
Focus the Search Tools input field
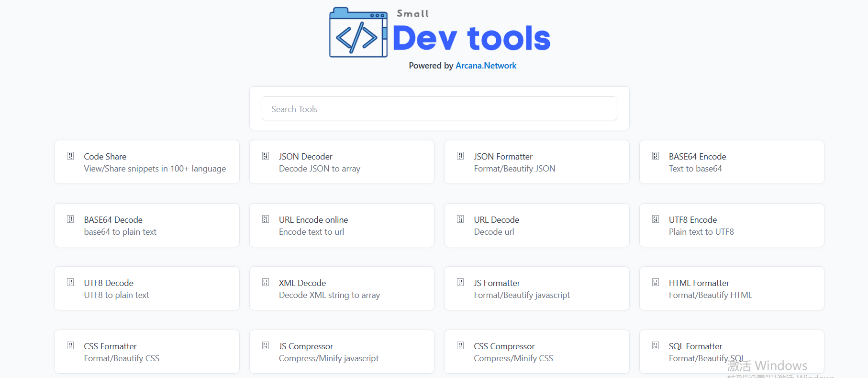[439, 109]
